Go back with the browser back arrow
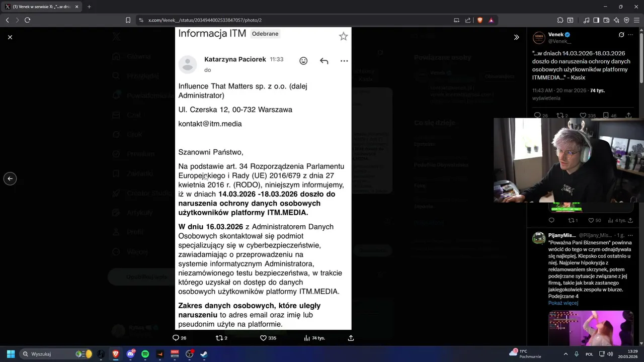Image resolution: width=644 pixels, height=362 pixels. pos(7,20)
